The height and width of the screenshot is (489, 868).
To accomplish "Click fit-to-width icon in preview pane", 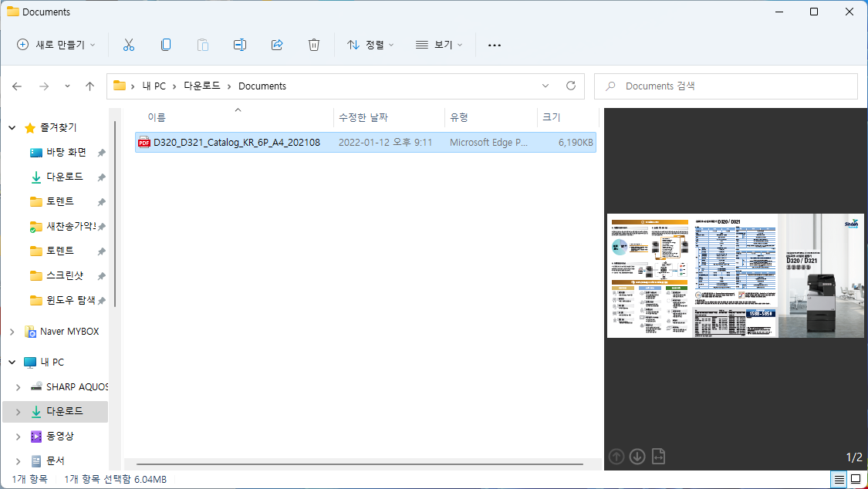I will [658, 457].
